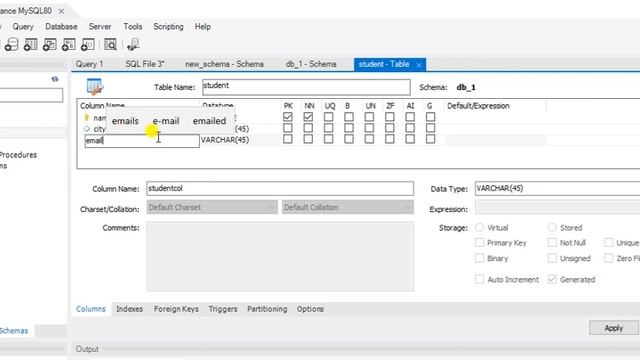Click the Schemas tab in the sidebar
Screen dimensions: 640x360
click(14, 331)
